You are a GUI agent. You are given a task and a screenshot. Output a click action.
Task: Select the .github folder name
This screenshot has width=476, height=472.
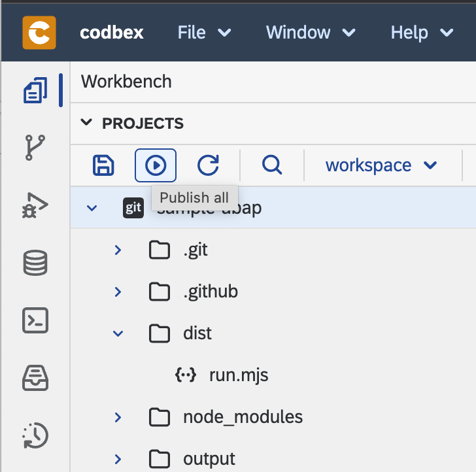click(211, 292)
